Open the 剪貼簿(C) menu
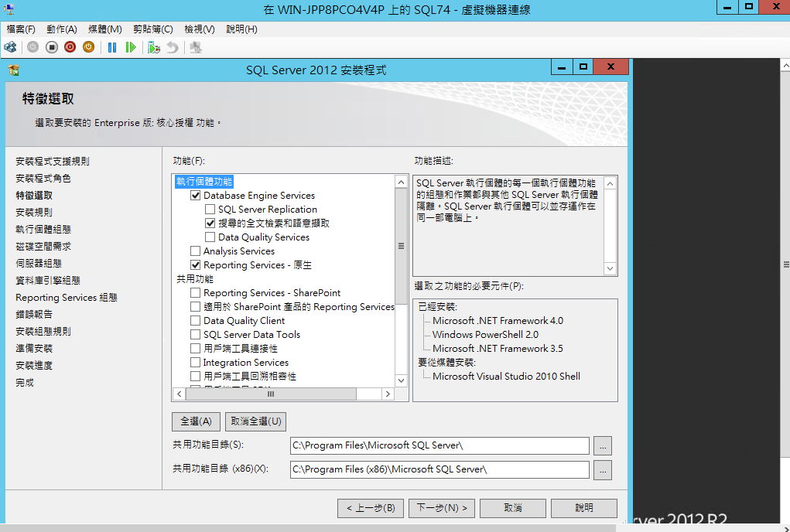 pos(152,29)
